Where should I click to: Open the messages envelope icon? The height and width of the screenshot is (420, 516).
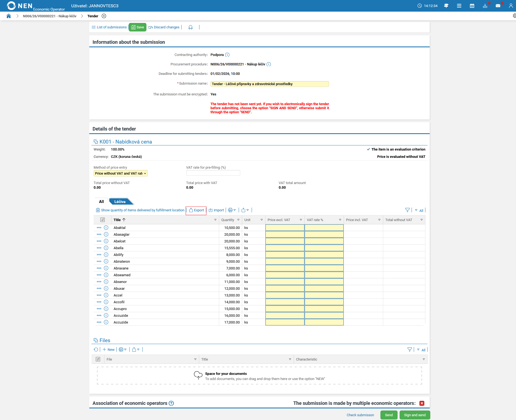498,6
